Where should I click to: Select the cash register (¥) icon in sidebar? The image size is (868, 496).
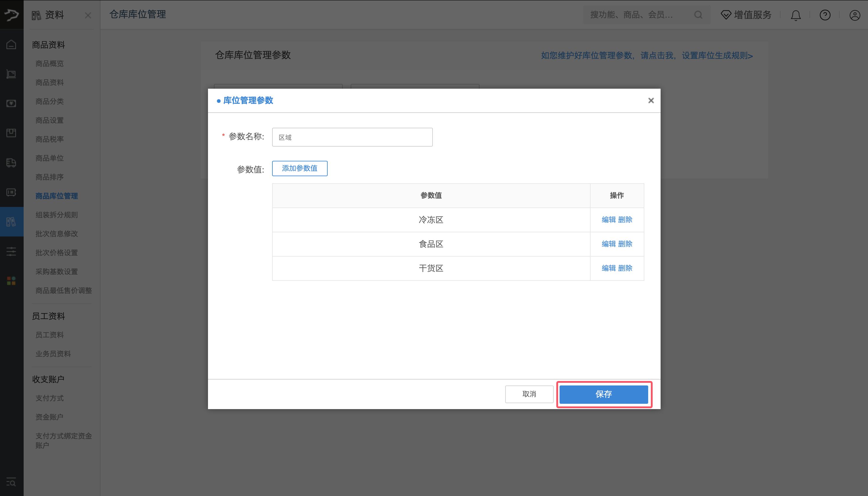[11, 103]
